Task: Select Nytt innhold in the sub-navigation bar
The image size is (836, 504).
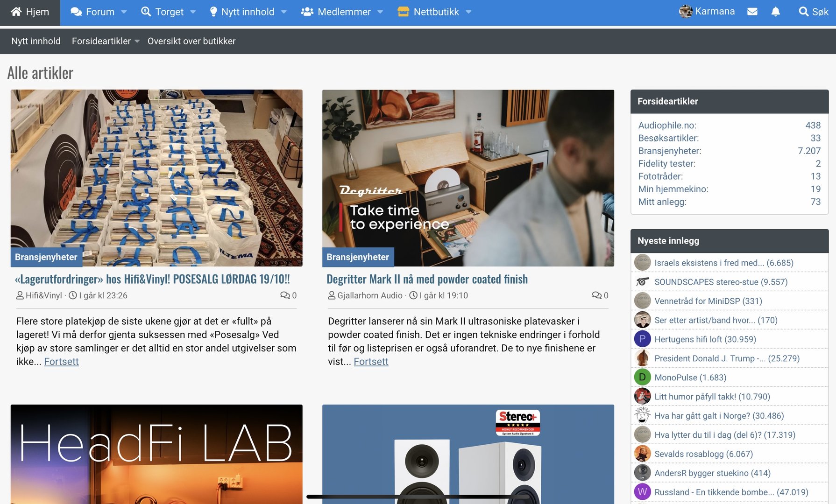Action: click(x=36, y=41)
